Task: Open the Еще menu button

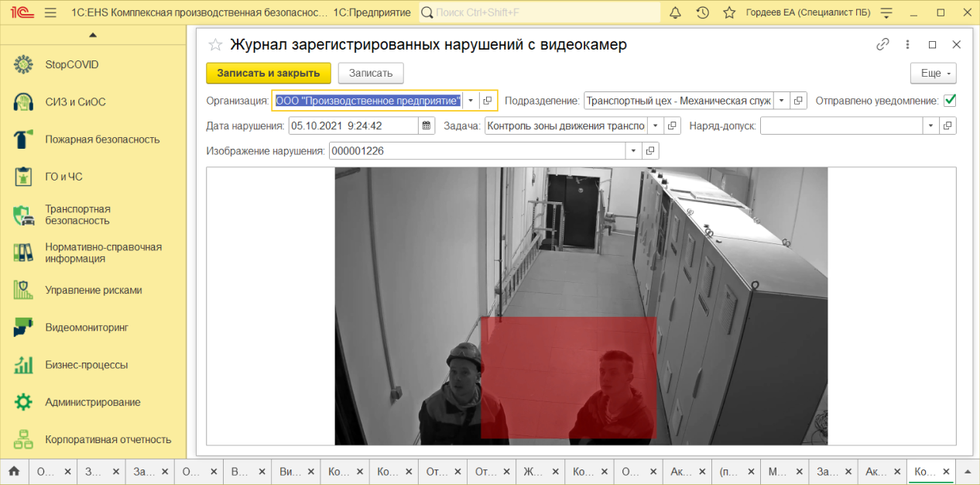Action: click(x=934, y=73)
